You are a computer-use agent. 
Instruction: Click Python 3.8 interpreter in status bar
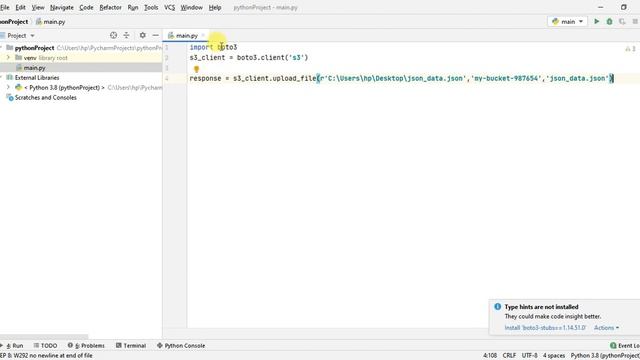tap(605, 356)
